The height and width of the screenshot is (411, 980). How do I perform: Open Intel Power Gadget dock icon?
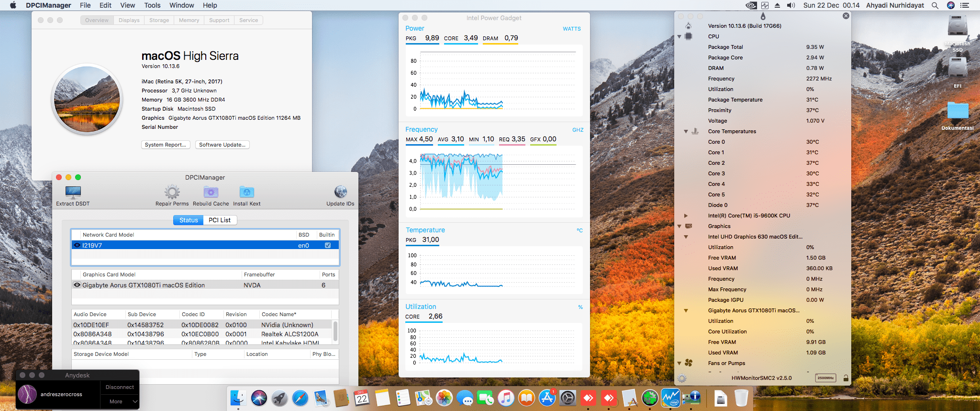point(670,398)
